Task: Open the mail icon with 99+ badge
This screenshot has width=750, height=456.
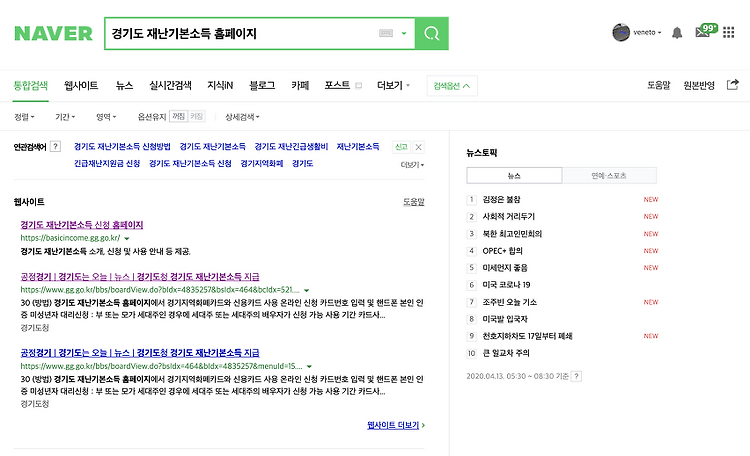Action: 706,31
